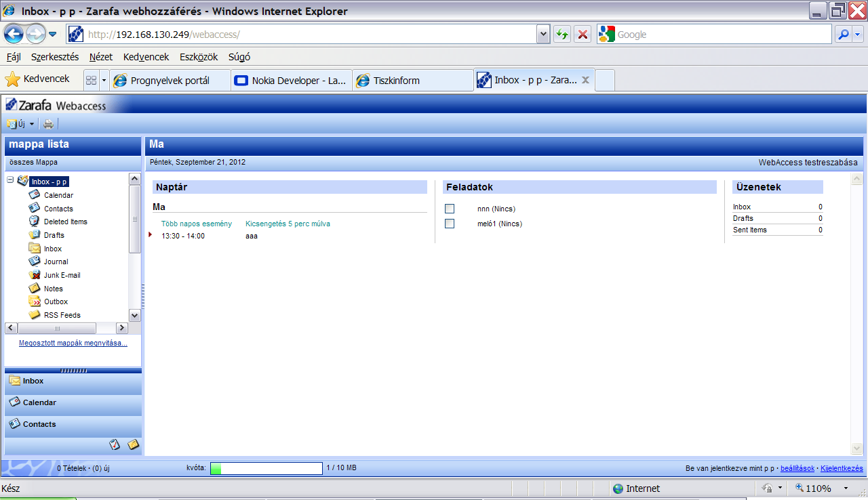Click folder tree scroll down arrow
Viewport: 868px width, 500px height.
coord(134,315)
